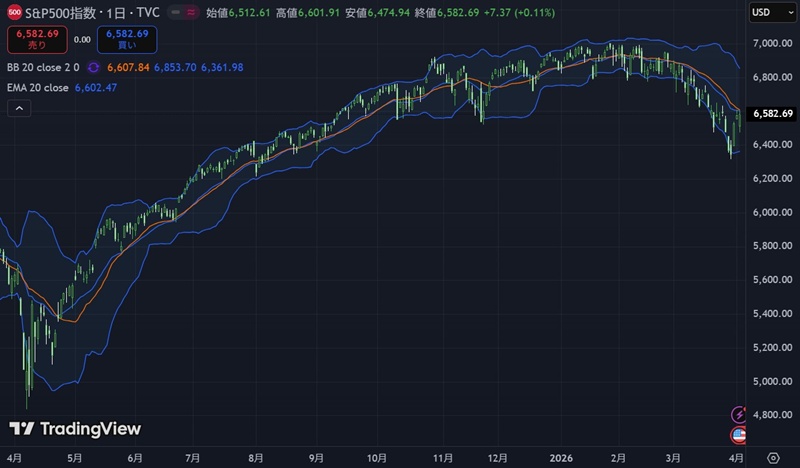
Task: Click the gray dash icon in the status pill
Action: (176, 12)
